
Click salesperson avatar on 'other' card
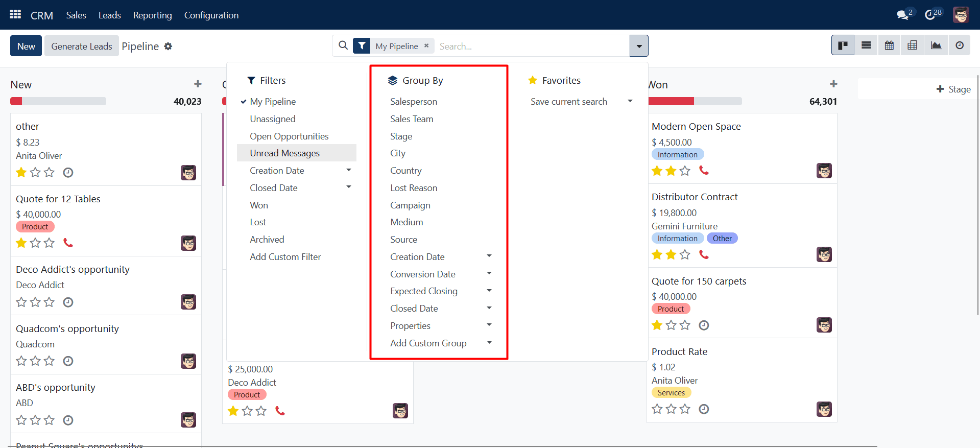(x=188, y=173)
